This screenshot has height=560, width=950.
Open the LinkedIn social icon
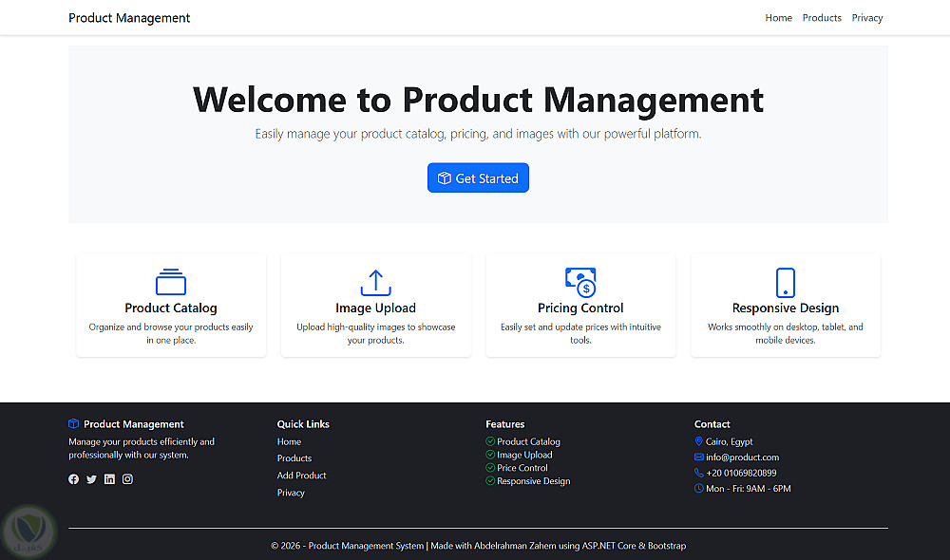(109, 479)
